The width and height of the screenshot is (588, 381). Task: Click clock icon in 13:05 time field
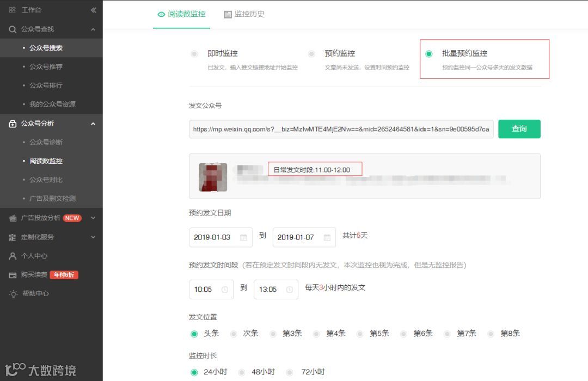[290, 290]
